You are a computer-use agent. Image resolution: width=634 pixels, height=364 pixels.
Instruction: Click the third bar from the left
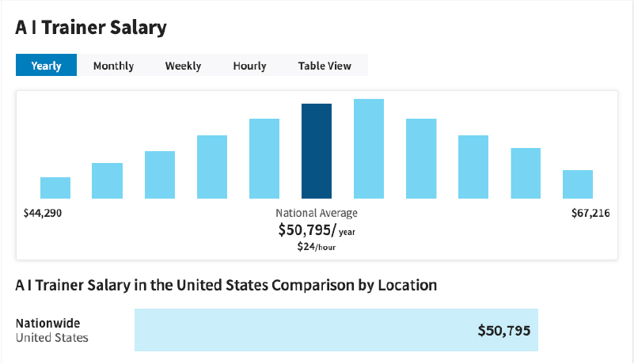point(160,175)
